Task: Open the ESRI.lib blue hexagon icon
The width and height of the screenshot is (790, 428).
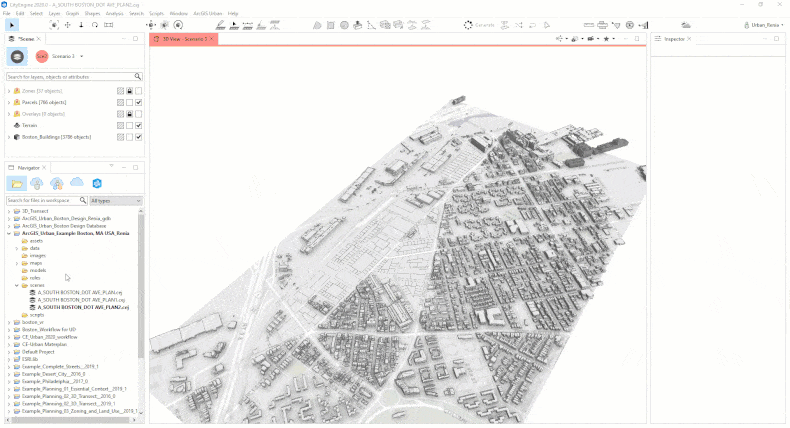Action: pyautogui.click(x=97, y=184)
